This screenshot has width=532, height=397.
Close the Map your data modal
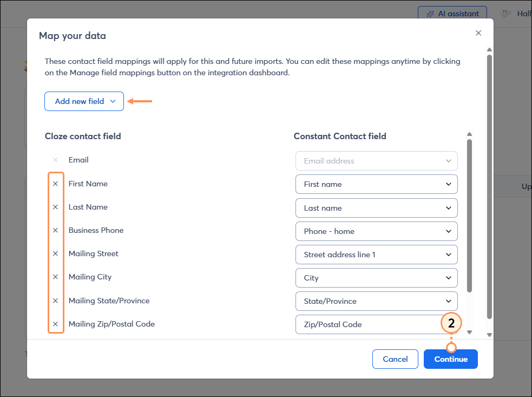pyautogui.click(x=478, y=33)
